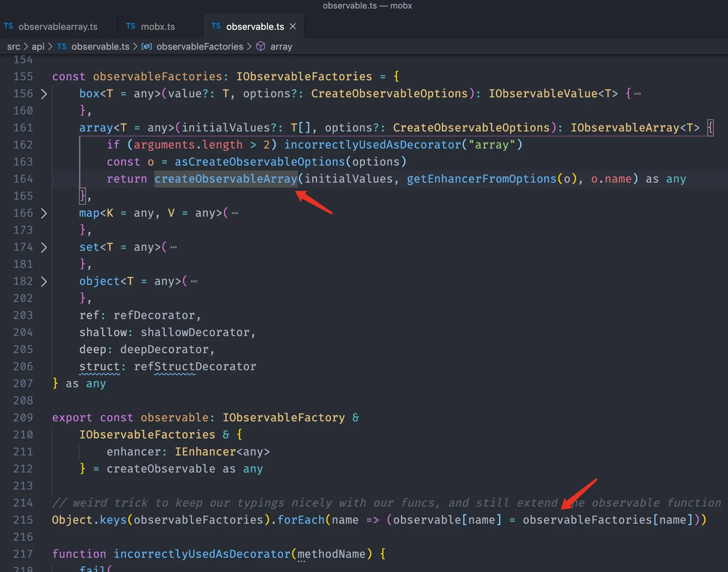Close the observable.ts tab
Screen dimensions: 728x572
tap(293, 26)
